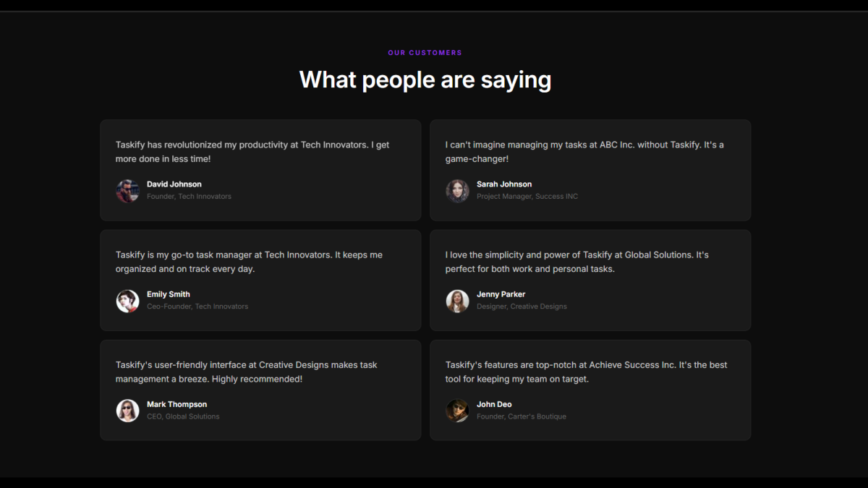Select the John Deo name label
Viewport: 868px width, 488px height.
click(x=494, y=404)
